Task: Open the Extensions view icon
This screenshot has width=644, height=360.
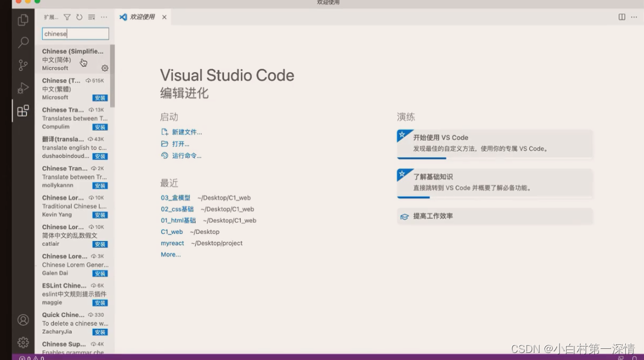Action: click(23, 111)
